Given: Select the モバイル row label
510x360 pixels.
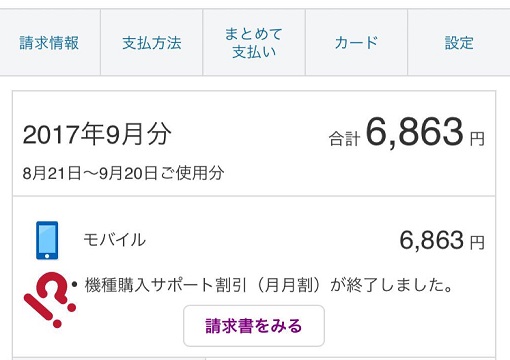Looking at the screenshot, I should (x=115, y=240).
